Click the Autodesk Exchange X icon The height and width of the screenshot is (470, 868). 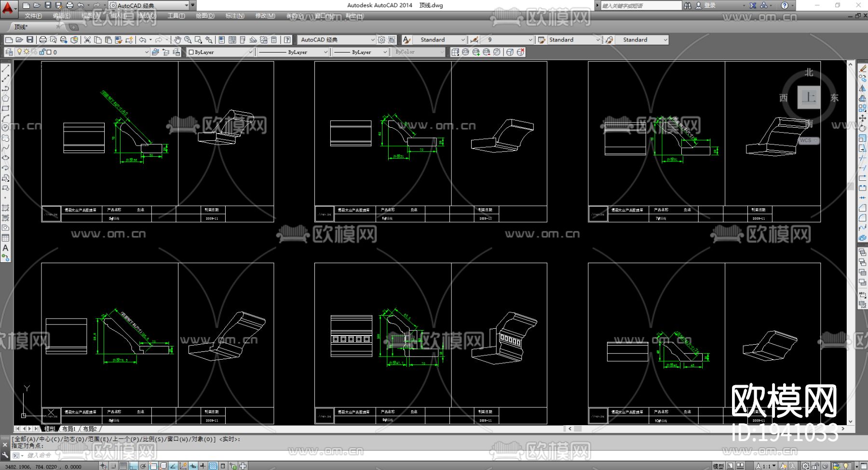point(753,5)
